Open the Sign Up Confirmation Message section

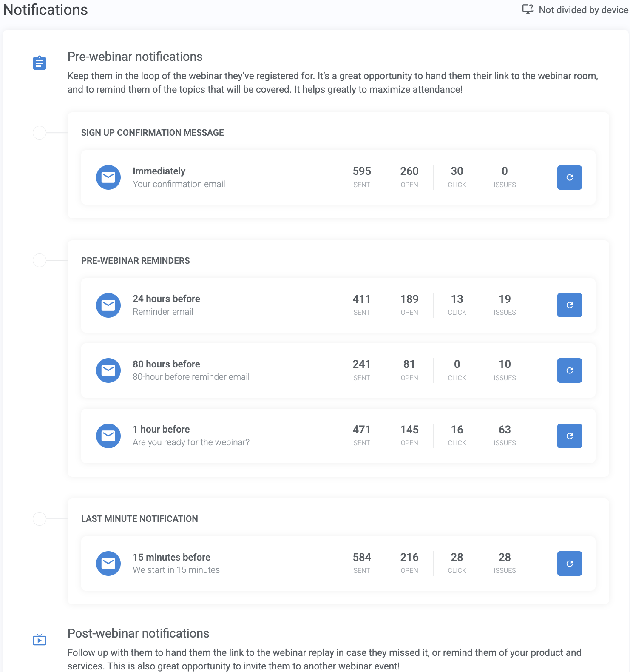[153, 132]
